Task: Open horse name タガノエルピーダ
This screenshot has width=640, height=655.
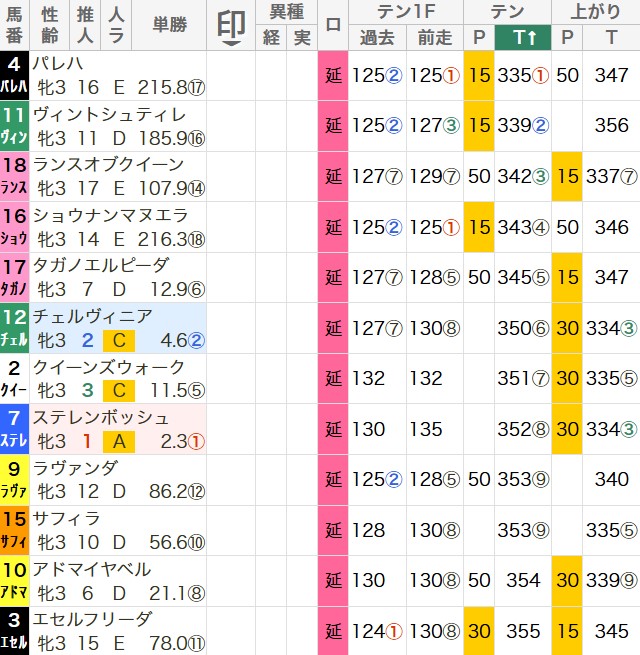Action: (101, 266)
